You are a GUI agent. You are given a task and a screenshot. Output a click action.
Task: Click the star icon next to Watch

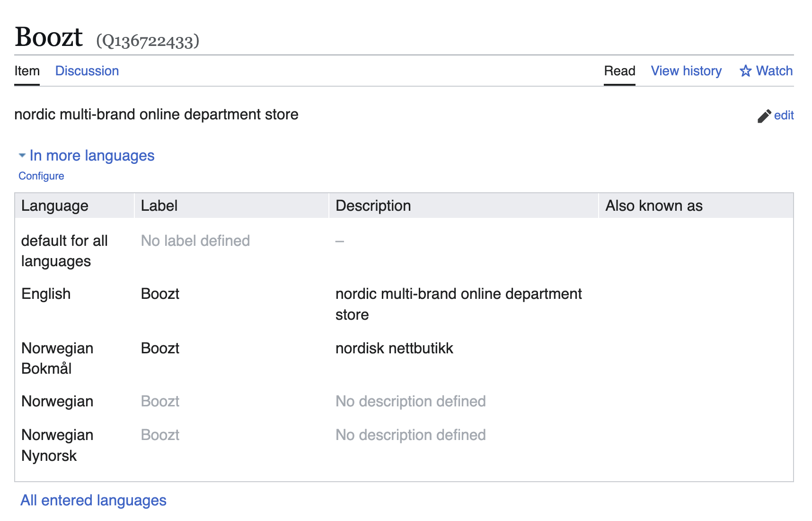[x=746, y=71]
